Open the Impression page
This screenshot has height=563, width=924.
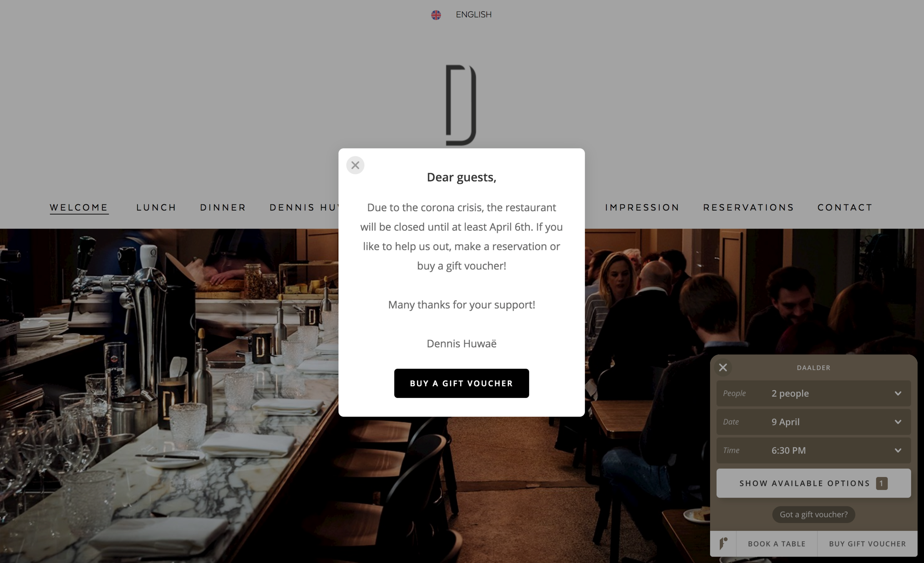[642, 207]
